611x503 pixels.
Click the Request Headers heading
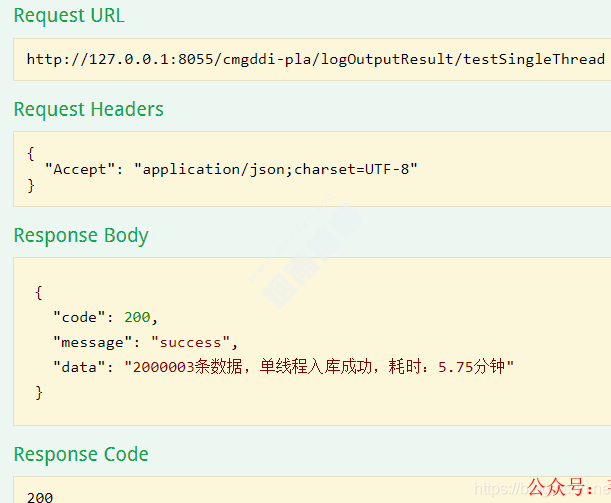tap(88, 109)
